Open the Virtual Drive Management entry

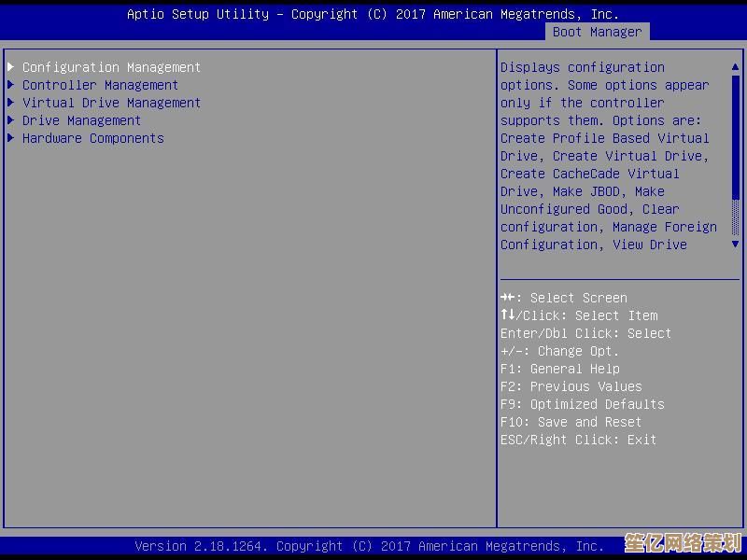click(111, 103)
